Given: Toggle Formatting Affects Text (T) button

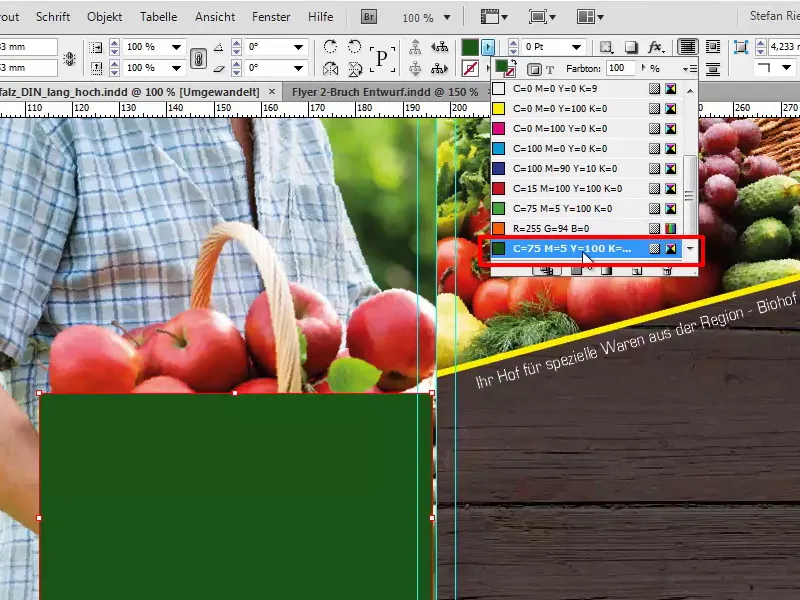Looking at the screenshot, I should [x=550, y=69].
